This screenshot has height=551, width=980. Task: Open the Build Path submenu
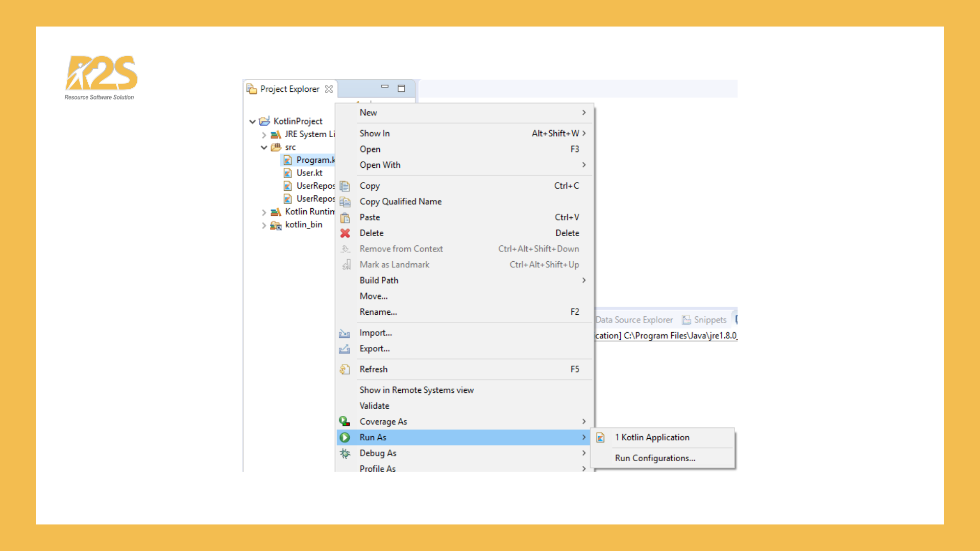[x=379, y=280]
